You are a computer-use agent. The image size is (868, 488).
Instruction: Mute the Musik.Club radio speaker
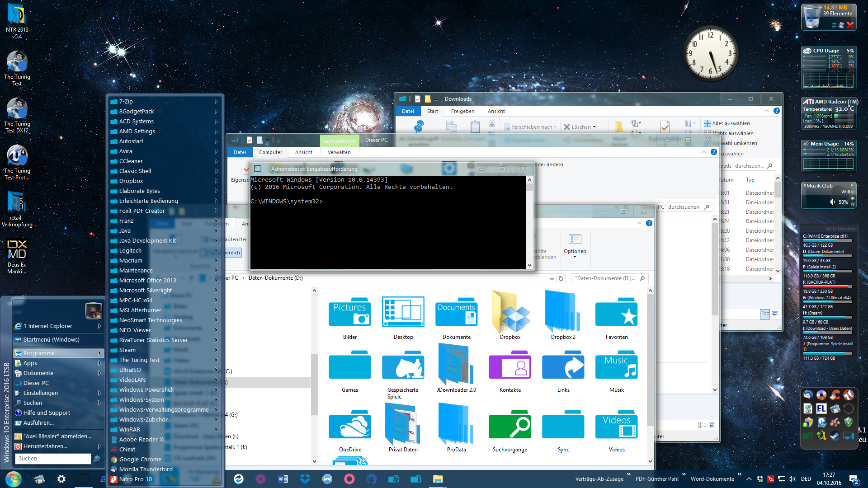(833, 202)
